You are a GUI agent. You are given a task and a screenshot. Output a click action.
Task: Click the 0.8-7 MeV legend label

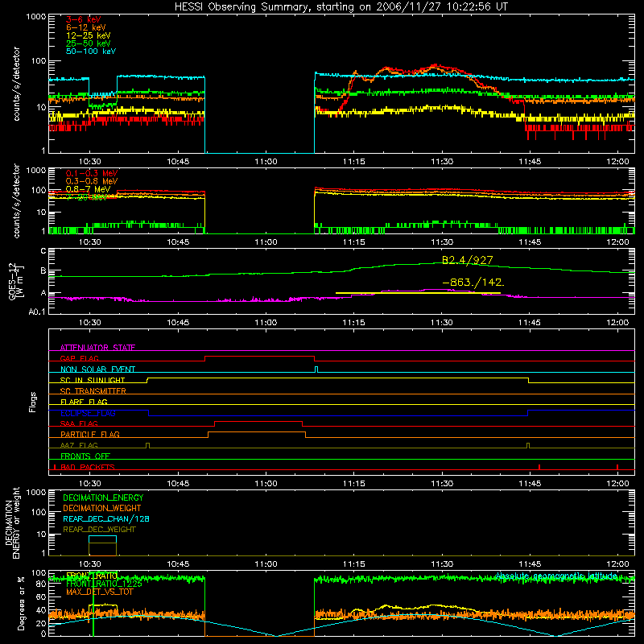tap(88, 189)
